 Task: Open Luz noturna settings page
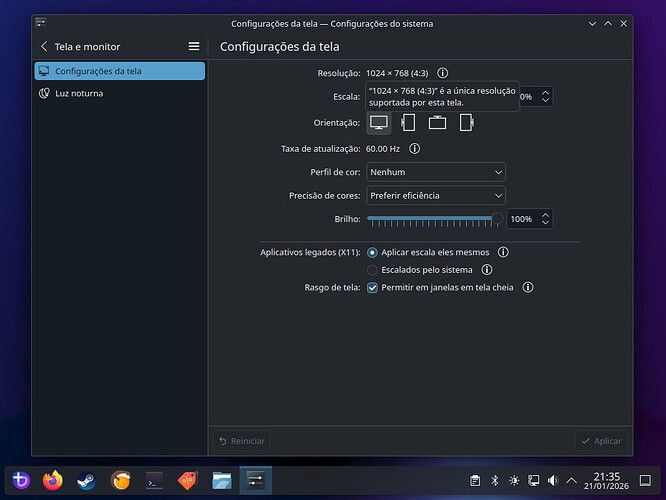pyautogui.click(x=79, y=93)
